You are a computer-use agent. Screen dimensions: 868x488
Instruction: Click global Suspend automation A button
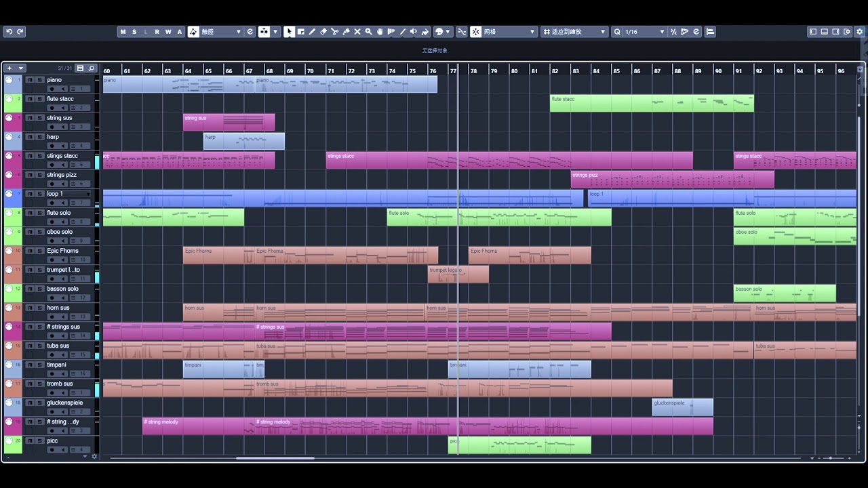click(179, 32)
